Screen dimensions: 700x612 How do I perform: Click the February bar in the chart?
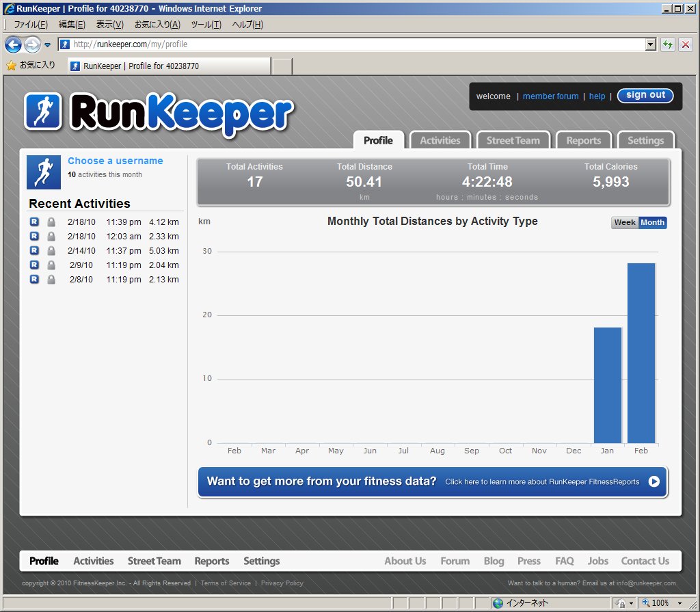[x=641, y=353]
